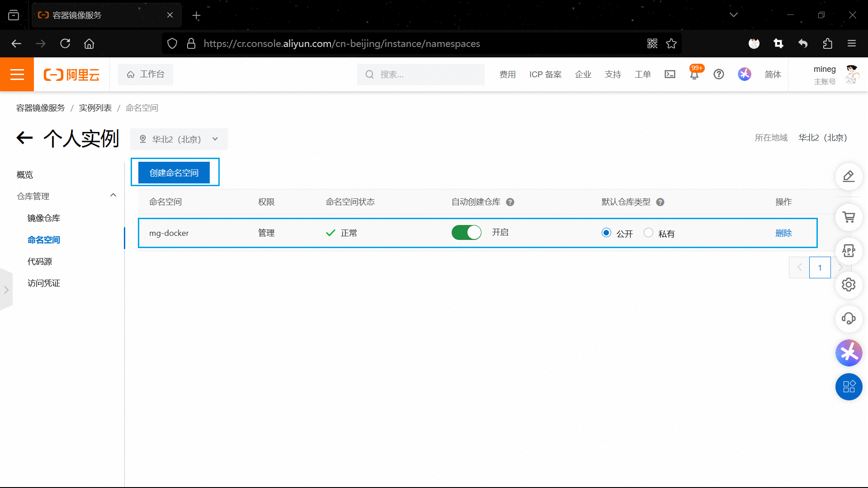868x488 pixels.
Task: Click the Aliyun (阿里云) logo
Action: click(71, 75)
